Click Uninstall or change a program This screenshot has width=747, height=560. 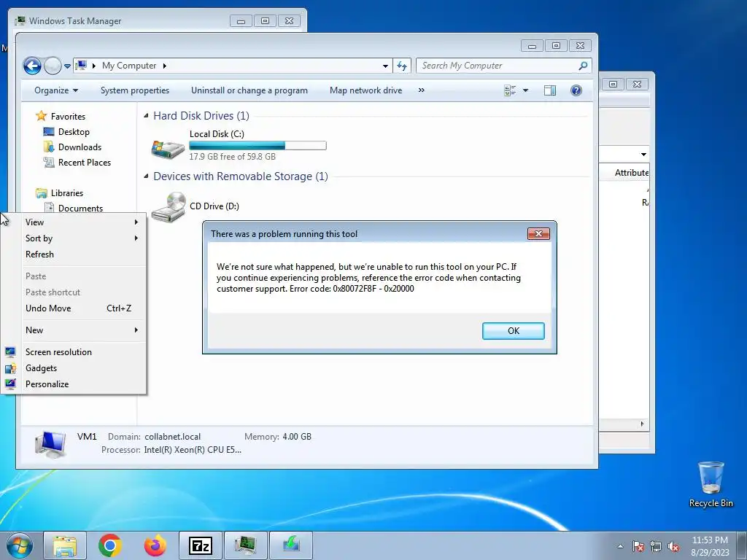click(x=249, y=90)
